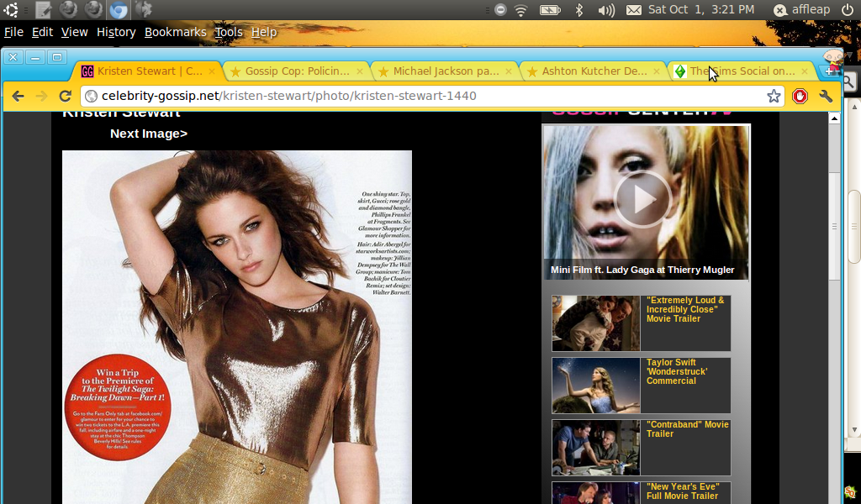Viewport: 861px width, 504px height.
Task: Open the Contraband Movie Trailer link
Action: (687, 429)
